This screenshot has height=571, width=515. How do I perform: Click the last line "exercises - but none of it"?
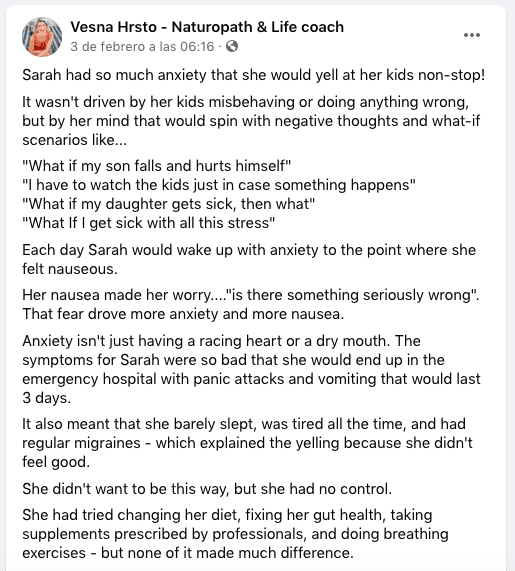[x=188, y=553]
